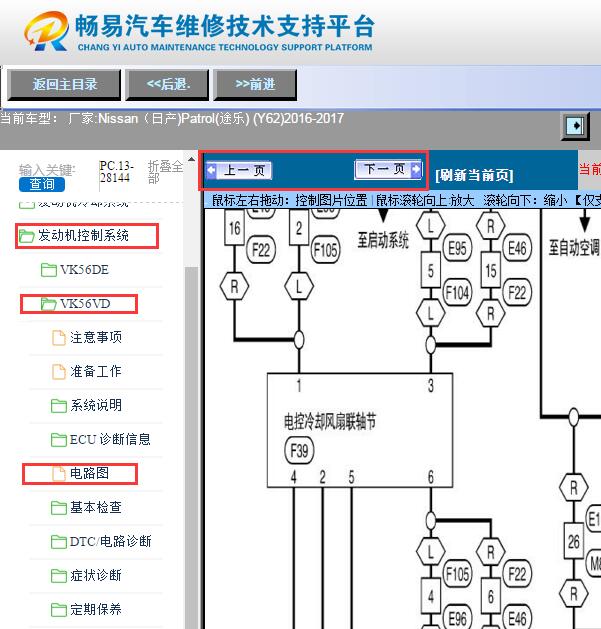Go back with the <<后退 button

point(167,85)
